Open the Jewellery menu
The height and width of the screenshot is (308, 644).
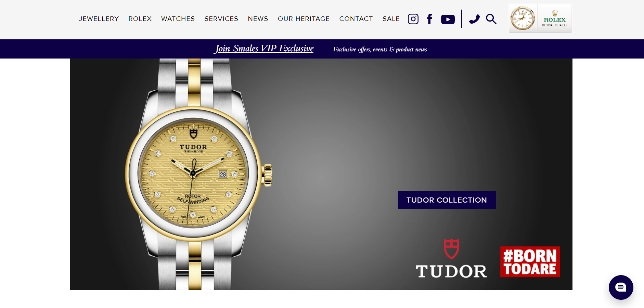click(x=99, y=19)
